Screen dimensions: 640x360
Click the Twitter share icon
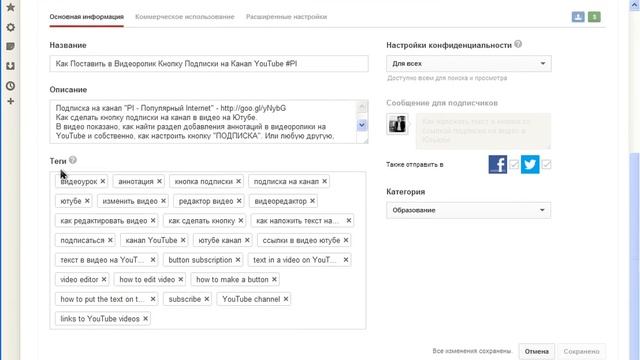(x=530, y=164)
